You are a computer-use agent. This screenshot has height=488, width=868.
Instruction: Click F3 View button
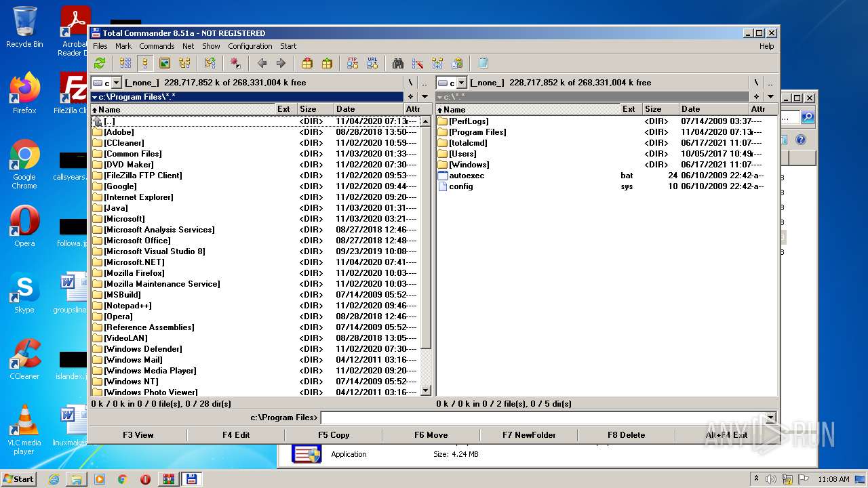(138, 435)
